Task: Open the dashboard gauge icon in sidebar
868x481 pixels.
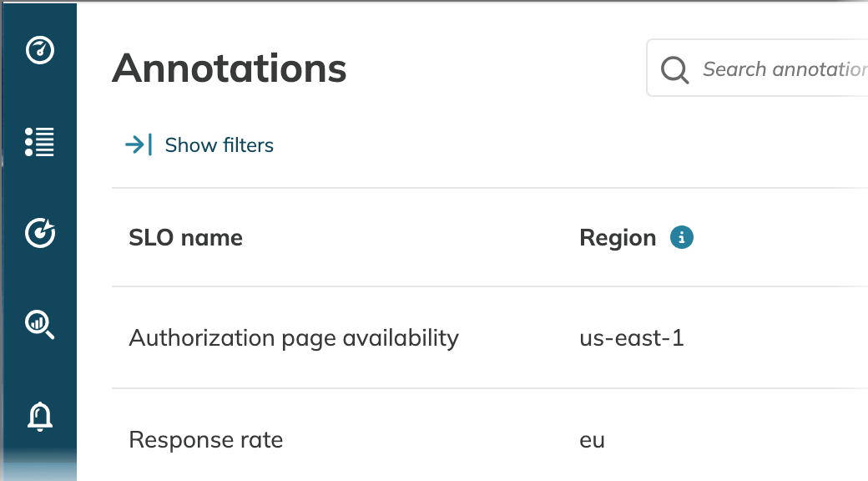Action: tap(40, 50)
